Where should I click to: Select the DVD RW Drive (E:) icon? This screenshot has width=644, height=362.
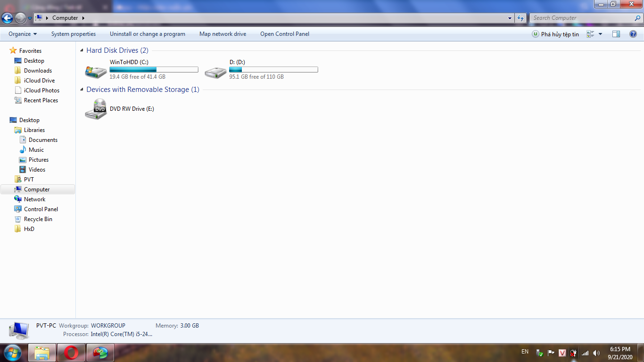pos(96,109)
